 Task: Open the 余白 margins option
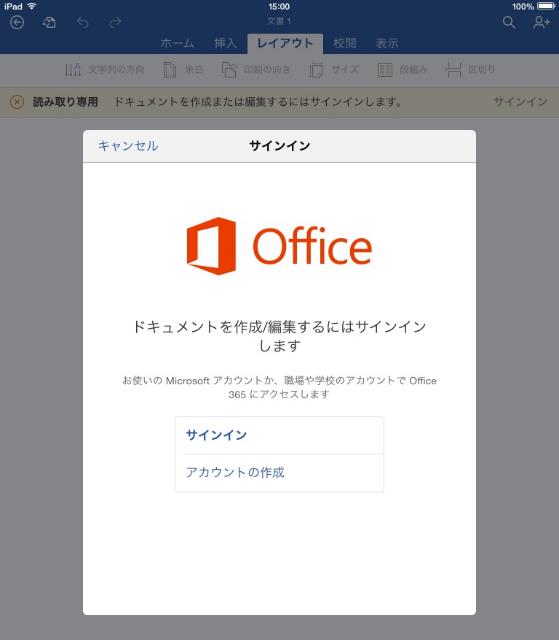[183, 70]
